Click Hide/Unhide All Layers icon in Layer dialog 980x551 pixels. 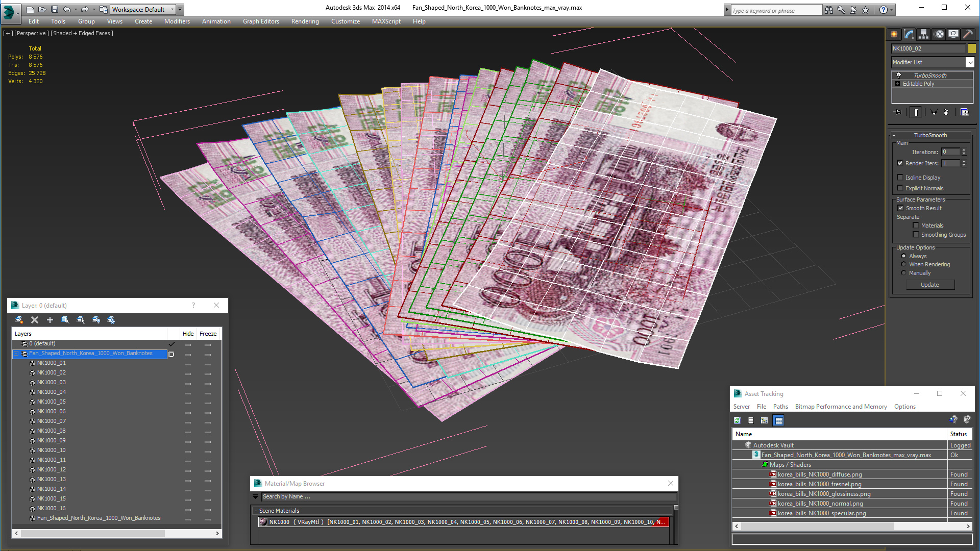click(x=96, y=320)
